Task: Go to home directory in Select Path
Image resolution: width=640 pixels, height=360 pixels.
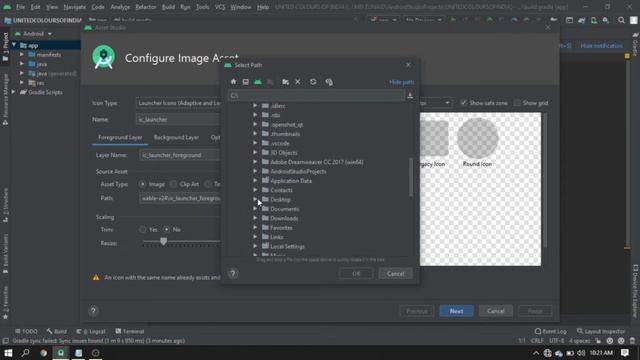Action: (x=233, y=82)
